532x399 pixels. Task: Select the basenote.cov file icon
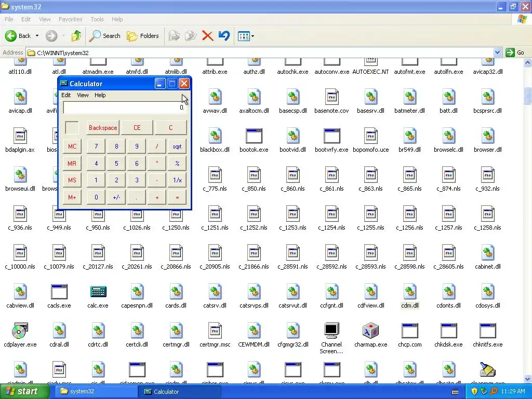(331, 97)
